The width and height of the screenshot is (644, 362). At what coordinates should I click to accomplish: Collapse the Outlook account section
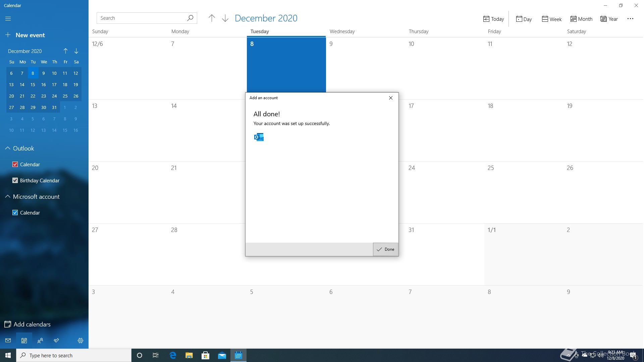tap(7, 148)
